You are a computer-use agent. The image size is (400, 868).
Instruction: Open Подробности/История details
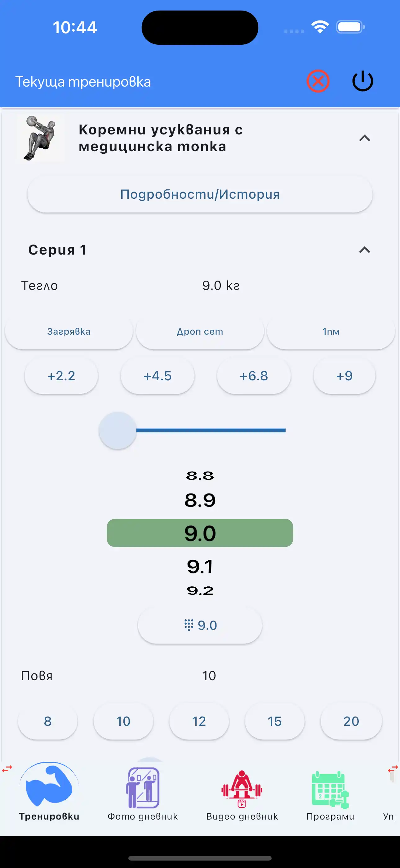point(200,194)
